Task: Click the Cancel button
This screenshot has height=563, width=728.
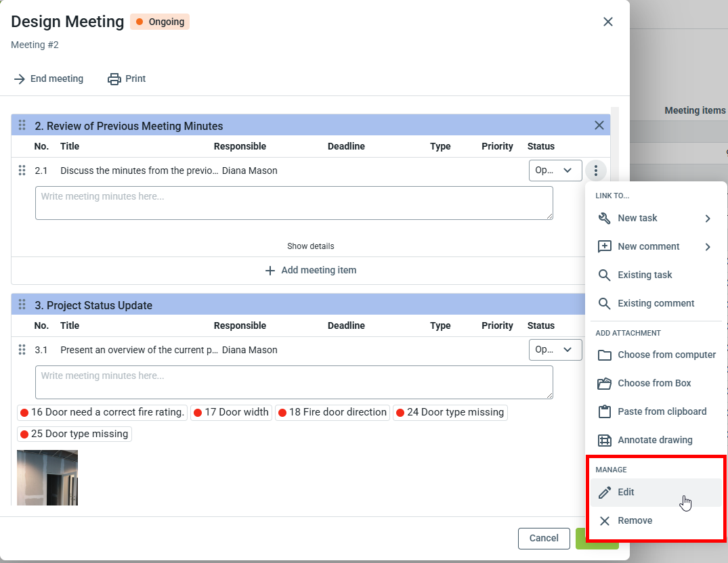Action: [x=543, y=539]
